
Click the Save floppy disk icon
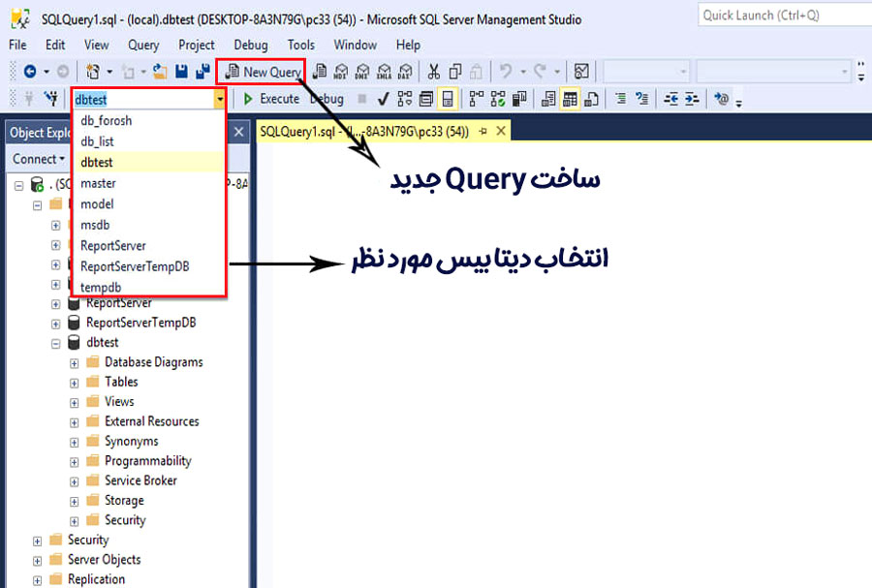(181, 71)
